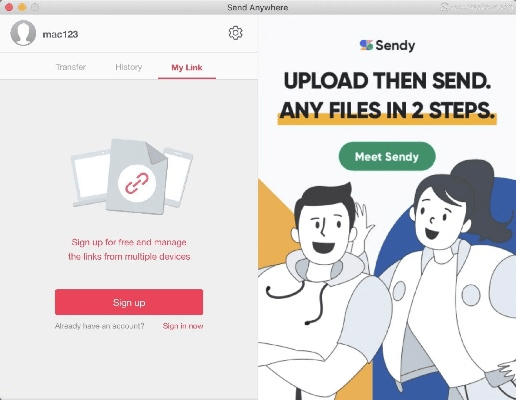Click the UPLOAD THEN SEND headline

pos(387,81)
